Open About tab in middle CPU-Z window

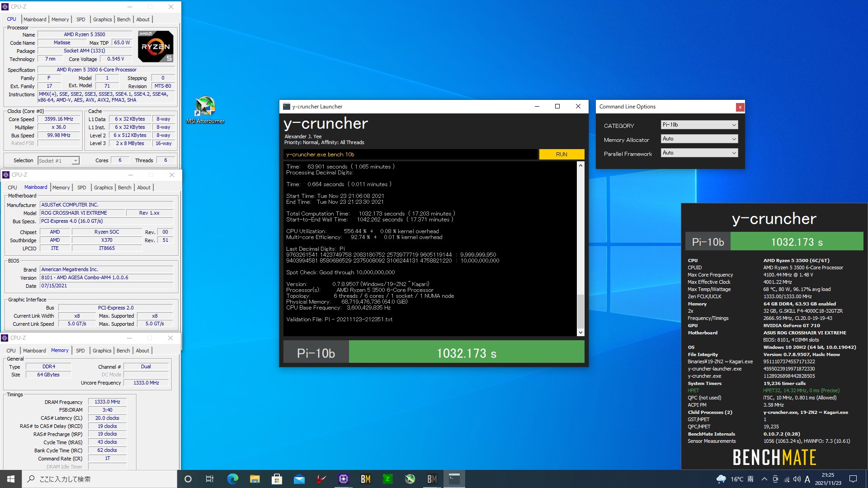point(144,188)
